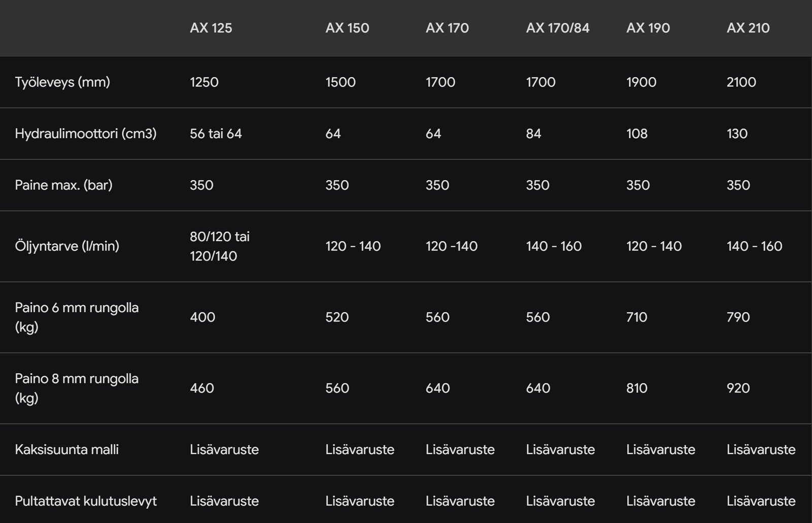Select the Kaksisuunta malli row label

pos(66,449)
